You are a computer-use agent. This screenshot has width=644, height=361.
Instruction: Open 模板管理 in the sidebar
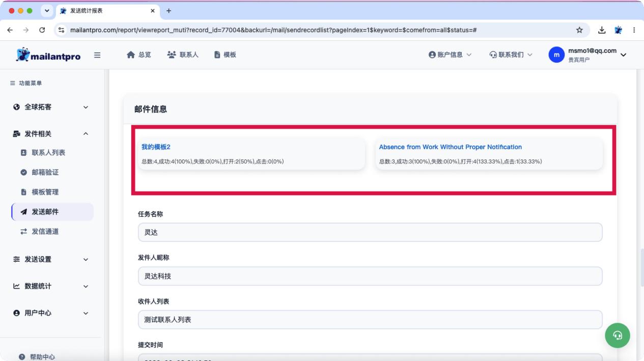(45, 192)
